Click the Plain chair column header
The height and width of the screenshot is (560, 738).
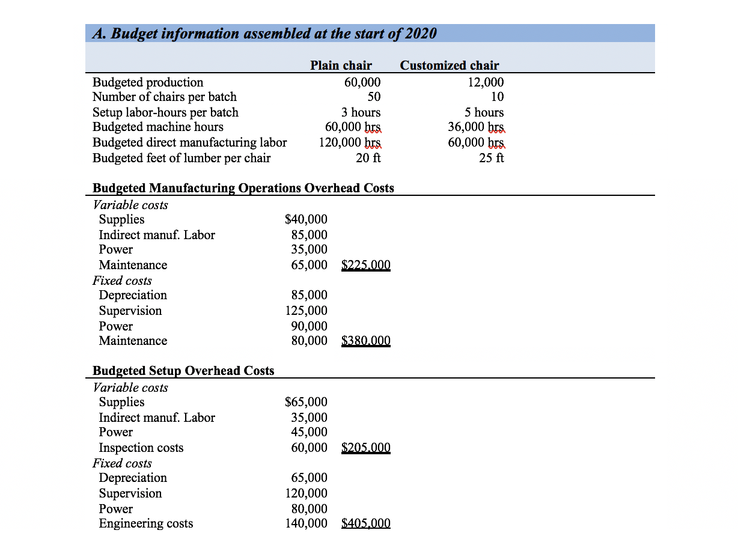point(341,65)
